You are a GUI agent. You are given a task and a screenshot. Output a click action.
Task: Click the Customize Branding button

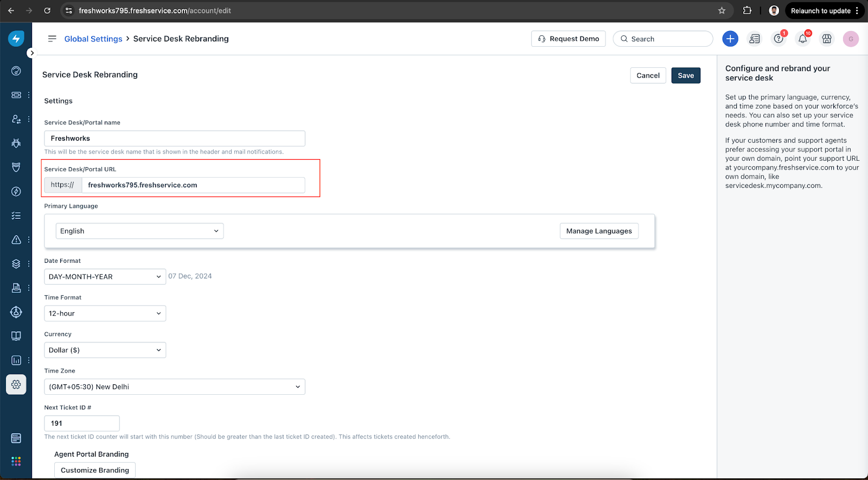coord(95,470)
